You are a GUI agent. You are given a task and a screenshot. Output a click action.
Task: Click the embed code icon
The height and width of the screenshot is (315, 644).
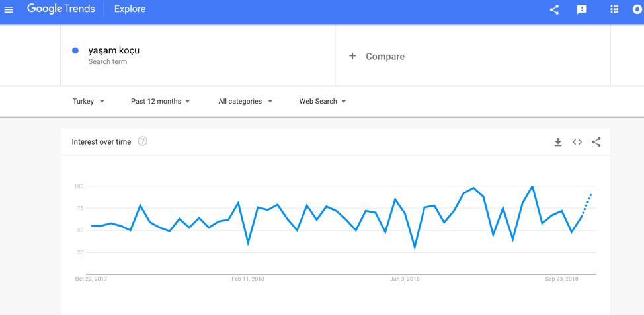(577, 142)
